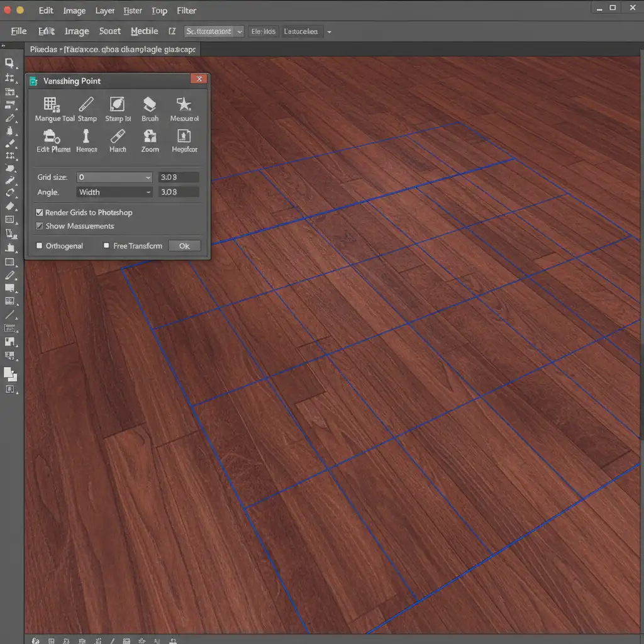Open the Filter menu
This screenshot has height=644, width=644.
186,11
